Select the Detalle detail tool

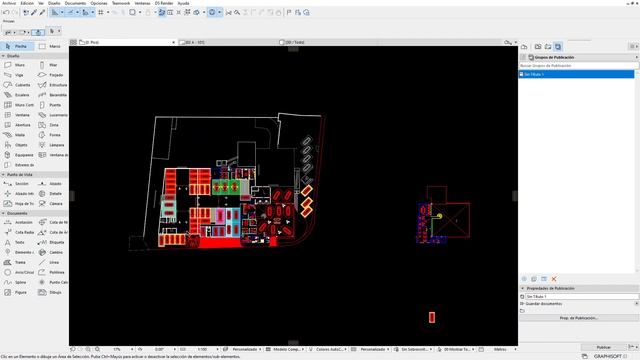pos(51,194)
